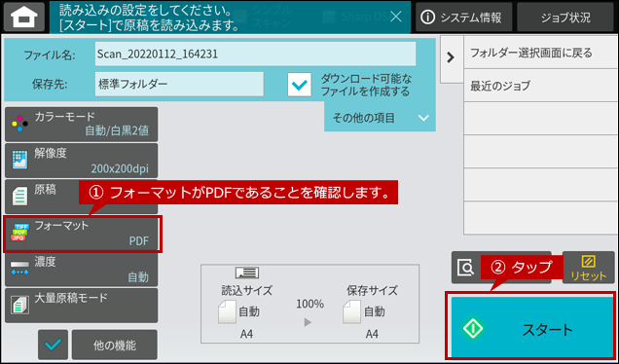619x364 pixels.
Task: Open 他の機能 other functions
Action: [x=115, y=345]
